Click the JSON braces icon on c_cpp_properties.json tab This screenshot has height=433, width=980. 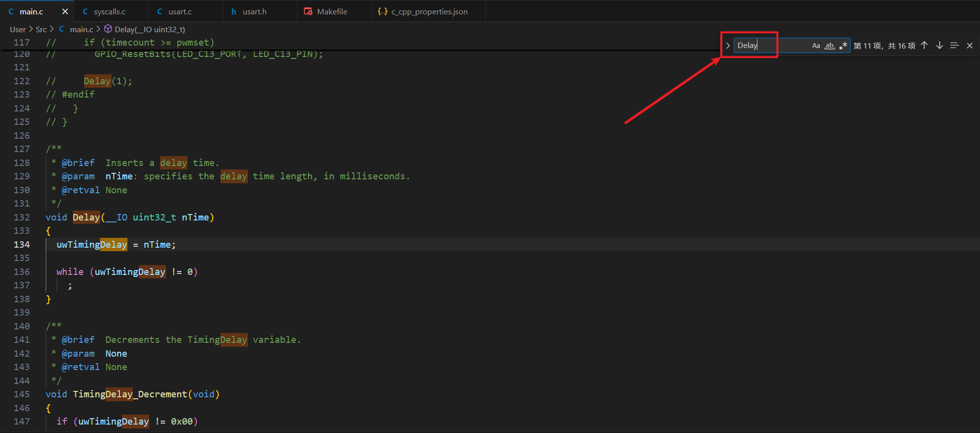point(382,11)
